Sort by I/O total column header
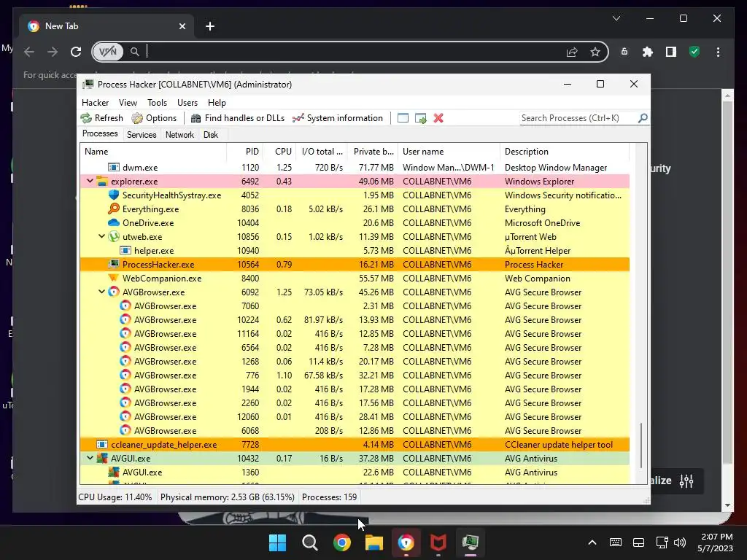 click(322, 152)
